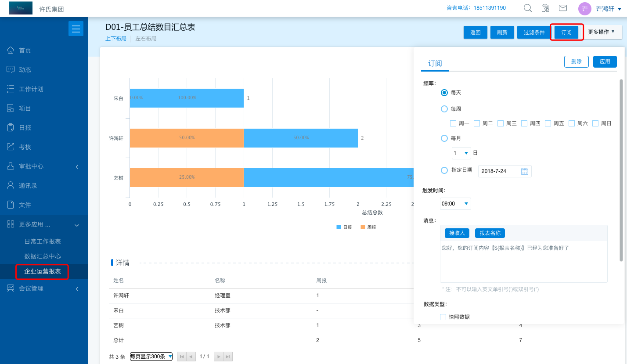Screen dimensions: 627x364
Task: Insert the 报表名称 placeholder button
Action: pyautogui.click(x=490, y=233)
